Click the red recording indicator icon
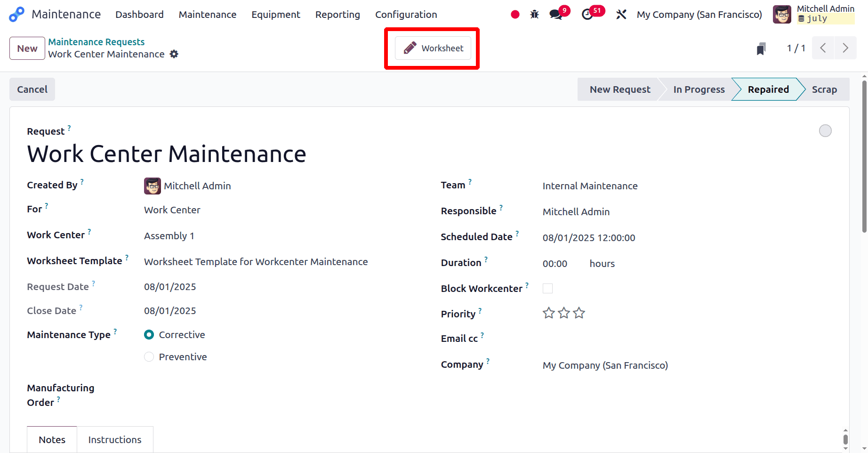868x453 pixels. (x=515, y=15)
